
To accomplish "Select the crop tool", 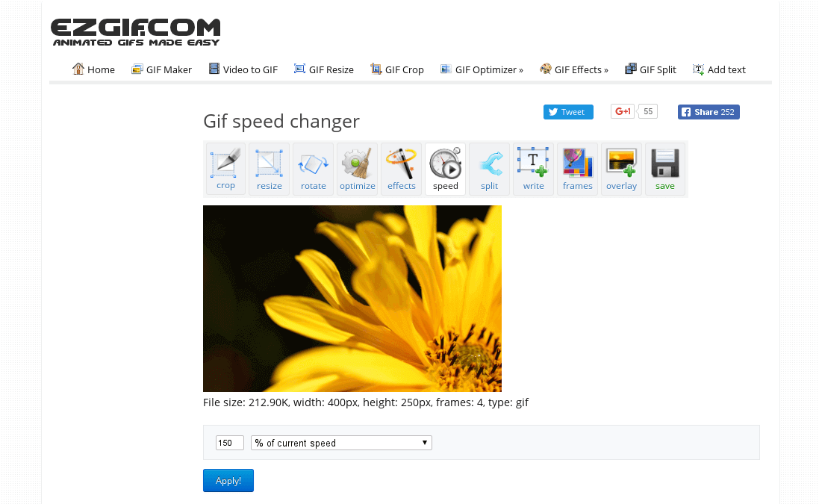I will tap(225, 168).
